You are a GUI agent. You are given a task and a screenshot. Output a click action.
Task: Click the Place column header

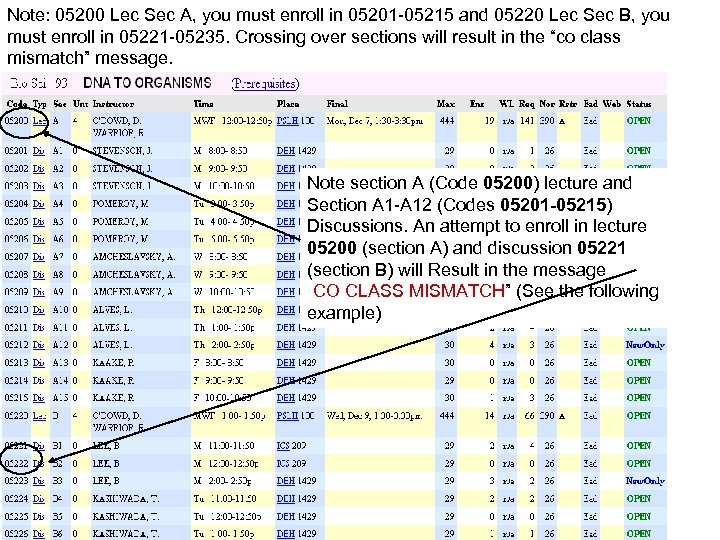288,104
